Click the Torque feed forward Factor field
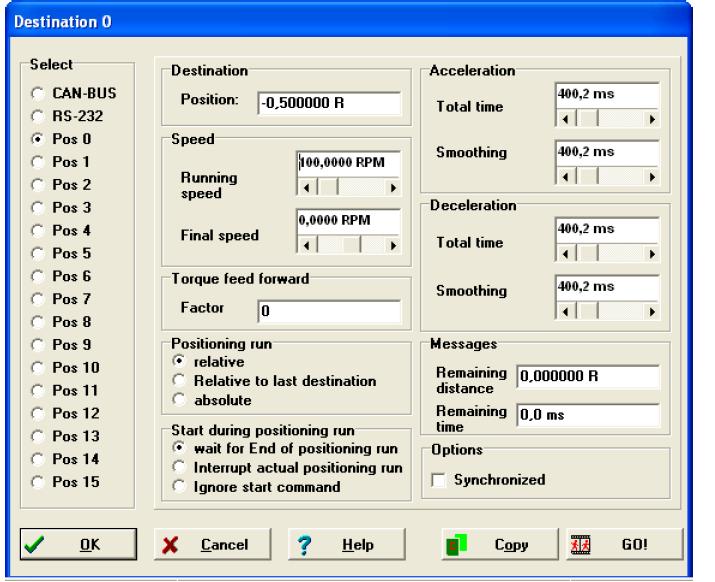This screenshot has width=715, height=582. pos(329,311)
